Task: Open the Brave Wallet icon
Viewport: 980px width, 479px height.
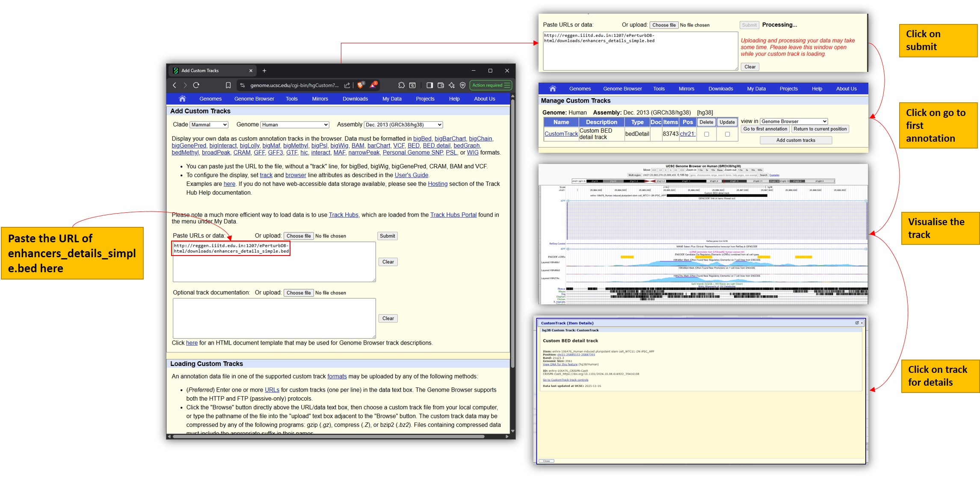Action: [441, 85]
